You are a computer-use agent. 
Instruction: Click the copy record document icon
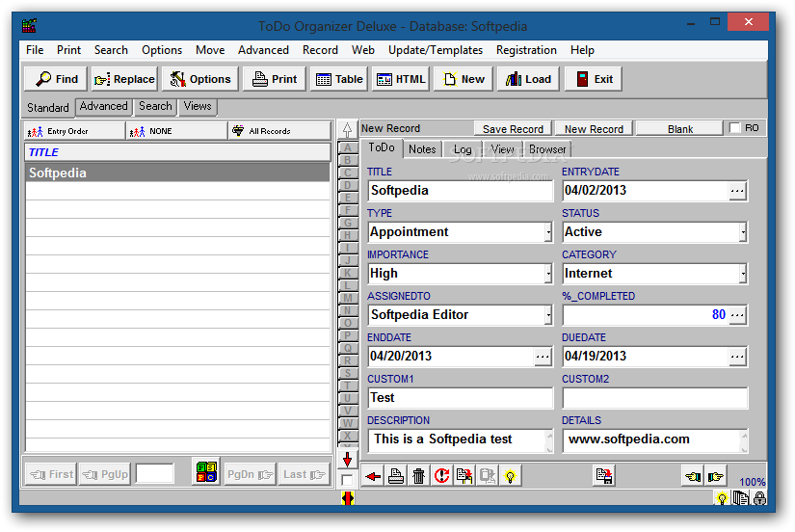(464, 476)
